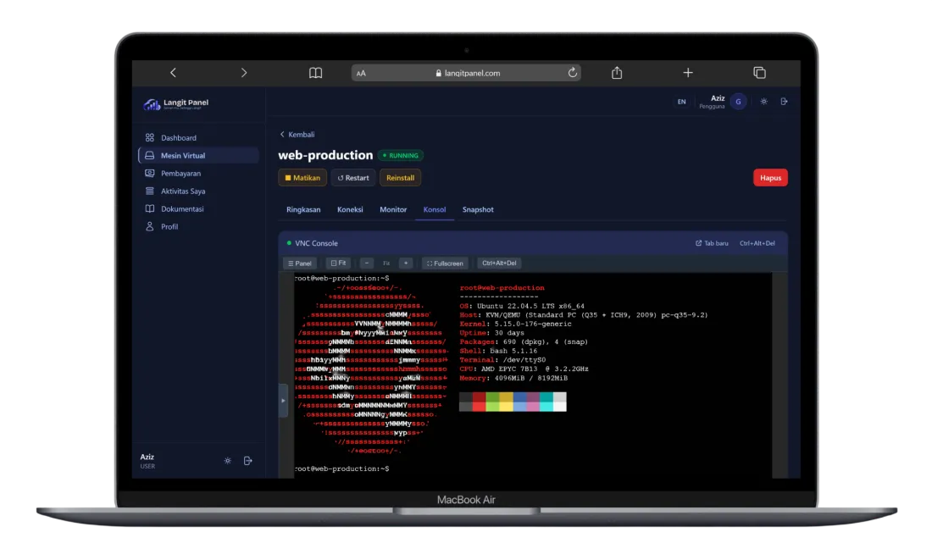This screenshot has width=932, height=560.
Task: Click the console Fit button
Action: tap(338, 263)
